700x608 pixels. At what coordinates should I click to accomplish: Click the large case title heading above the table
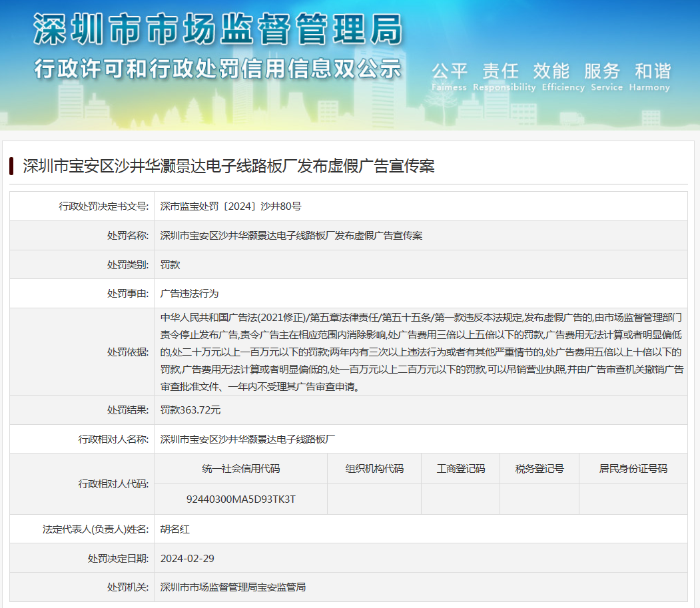(228, 166)
